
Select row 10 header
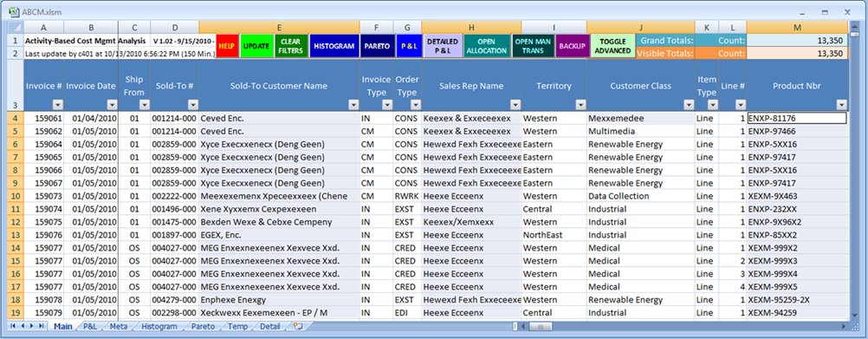pyautogui.click(x=15, y=196)
